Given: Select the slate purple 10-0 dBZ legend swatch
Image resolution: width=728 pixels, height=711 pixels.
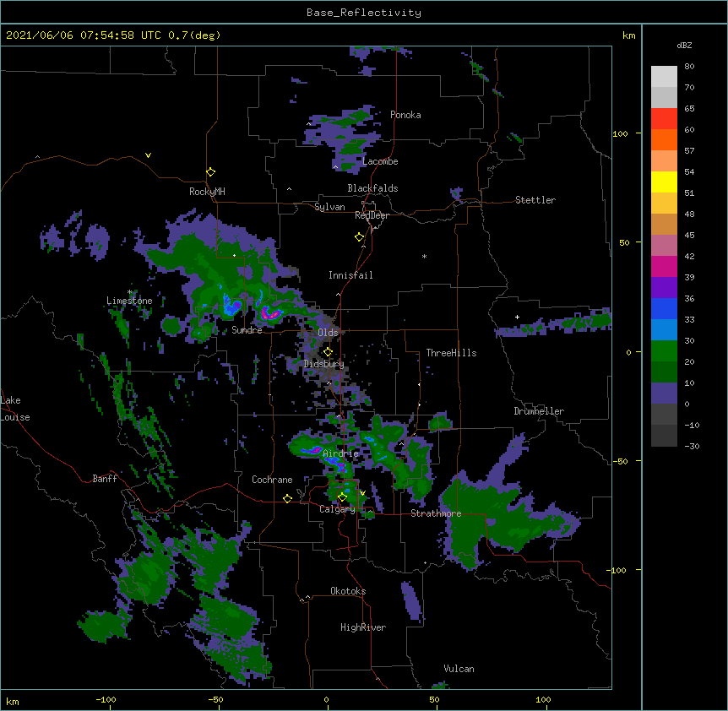Looking at the screenshot, I should (x=664, y=393).
